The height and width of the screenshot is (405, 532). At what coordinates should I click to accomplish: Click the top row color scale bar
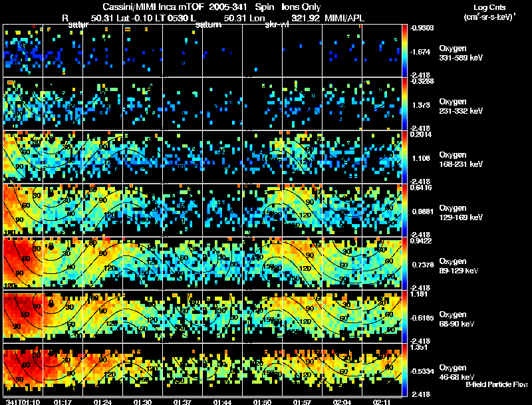pyautogui.click(x=404, y=51)
